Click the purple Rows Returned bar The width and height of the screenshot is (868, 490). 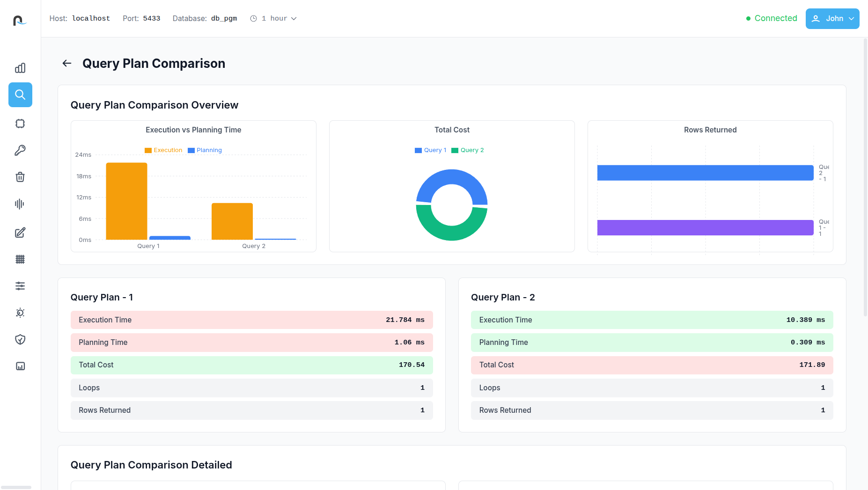click(x=705, y=228)
